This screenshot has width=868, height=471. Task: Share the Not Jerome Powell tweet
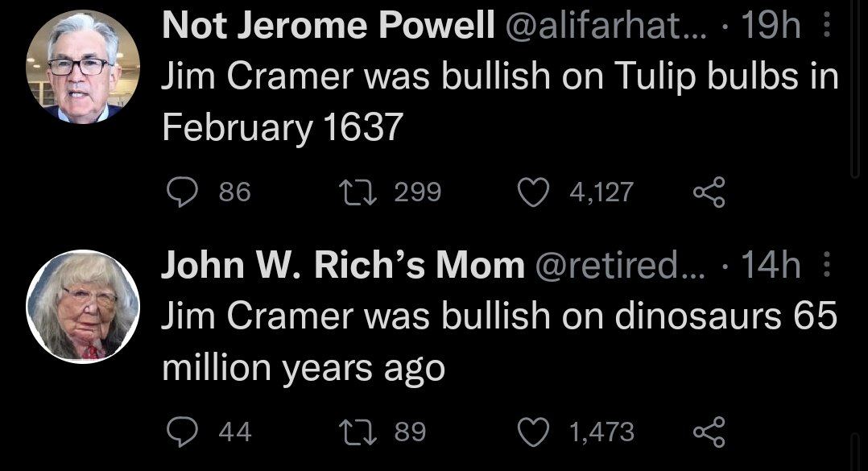point(709,192)
